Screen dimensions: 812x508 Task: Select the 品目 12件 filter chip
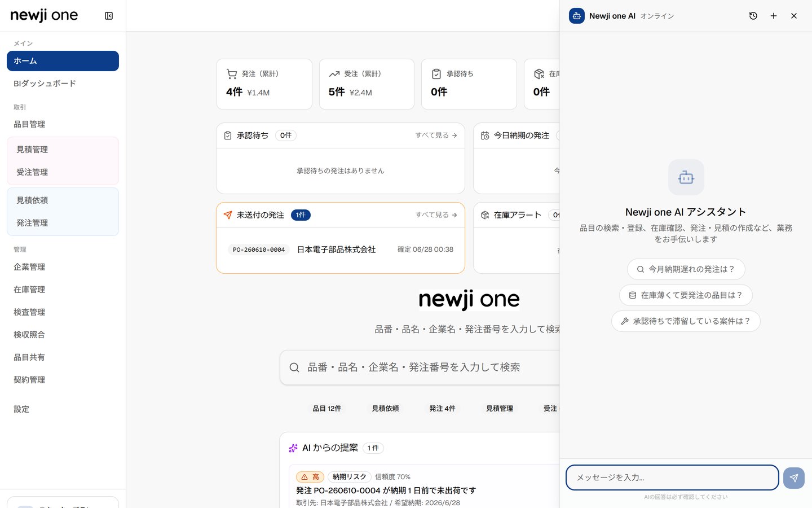tap(327, 409)
